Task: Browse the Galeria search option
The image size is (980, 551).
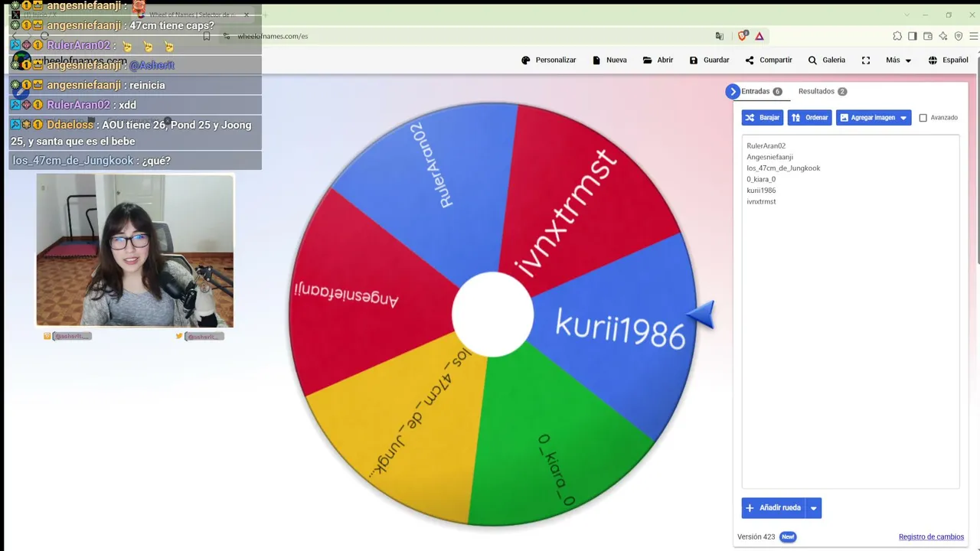Action: pyautogui.click(x=826, y=60)
